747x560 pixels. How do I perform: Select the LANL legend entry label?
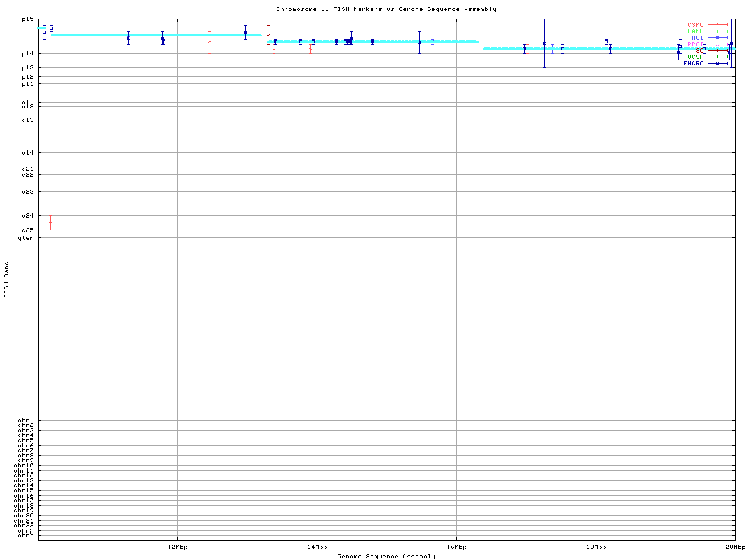695,32
